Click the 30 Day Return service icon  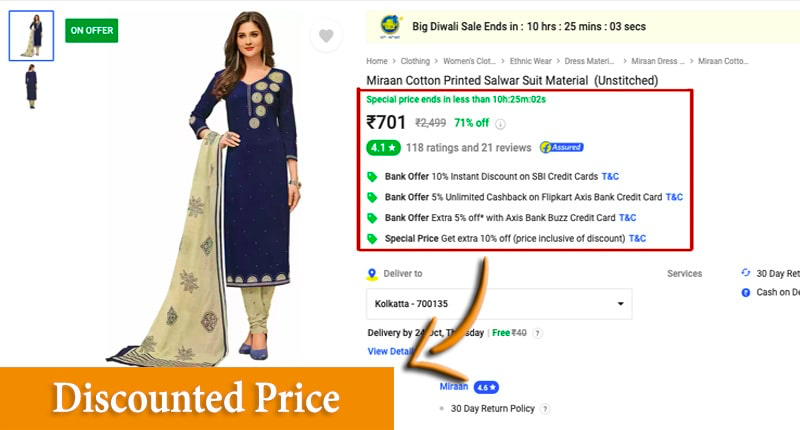[745, 273]
